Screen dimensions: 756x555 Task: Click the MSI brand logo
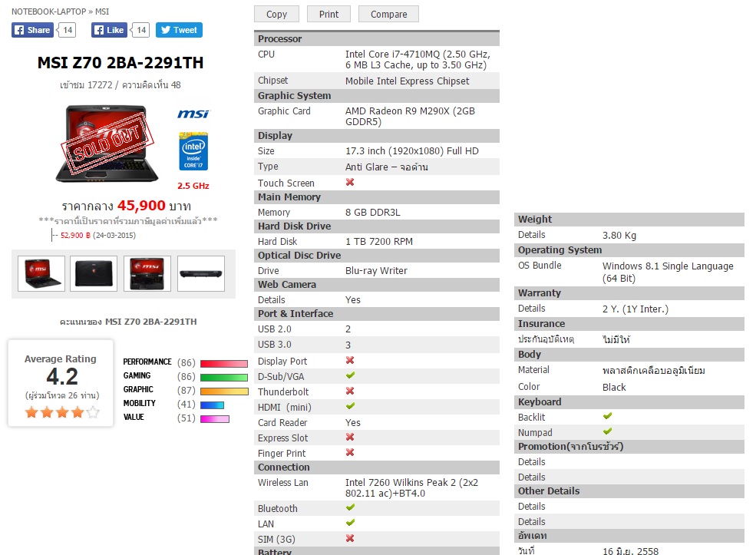point(193,114)
